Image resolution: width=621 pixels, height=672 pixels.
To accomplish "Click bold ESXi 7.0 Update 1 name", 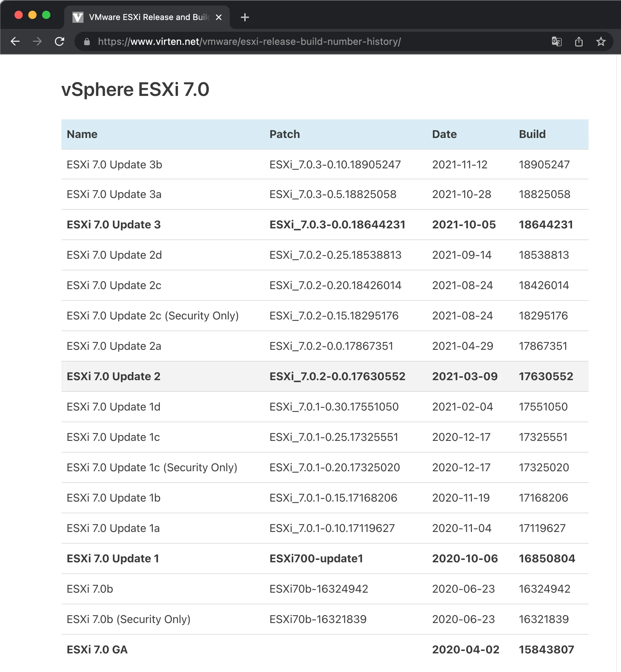I will pos(113,559).
